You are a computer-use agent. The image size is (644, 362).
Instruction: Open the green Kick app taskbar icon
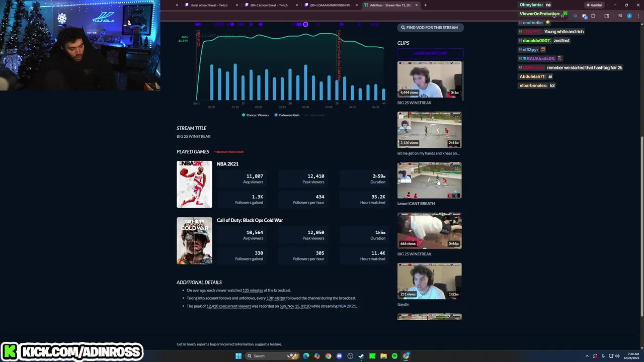click(372, 356)
